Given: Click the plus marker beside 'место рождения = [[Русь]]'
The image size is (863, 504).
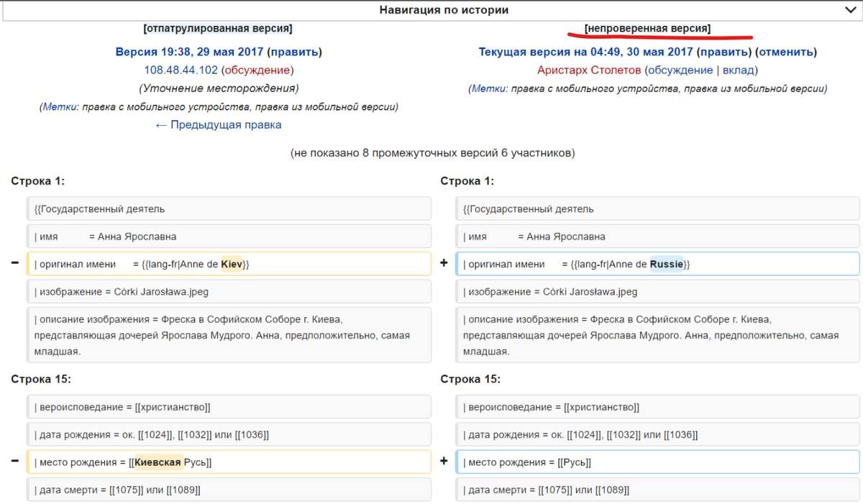Looking at the screenshot, I should tap(444, 462).
